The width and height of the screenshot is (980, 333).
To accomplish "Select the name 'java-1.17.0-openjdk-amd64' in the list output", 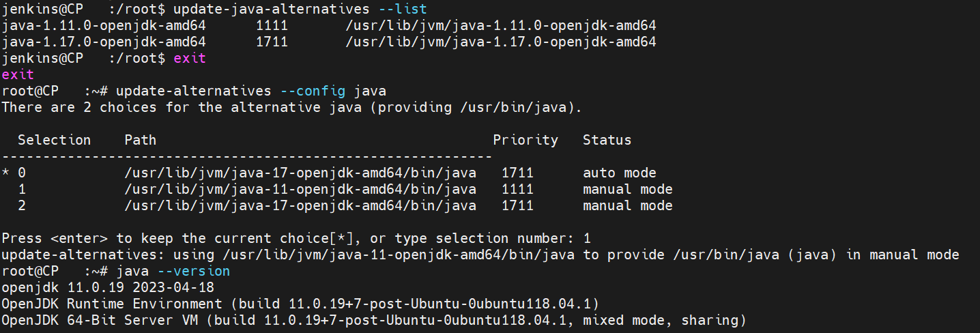I will tap(104, 42).
